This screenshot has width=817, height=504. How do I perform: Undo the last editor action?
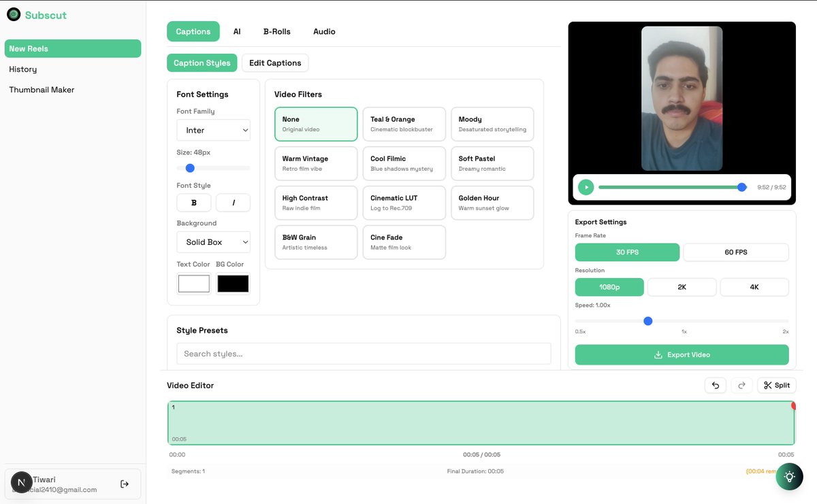(716, 385)
